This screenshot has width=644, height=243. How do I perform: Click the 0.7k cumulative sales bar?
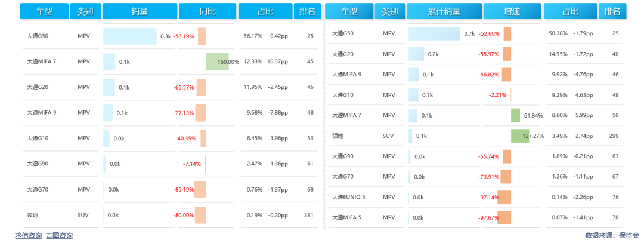(x=434, y=34)
